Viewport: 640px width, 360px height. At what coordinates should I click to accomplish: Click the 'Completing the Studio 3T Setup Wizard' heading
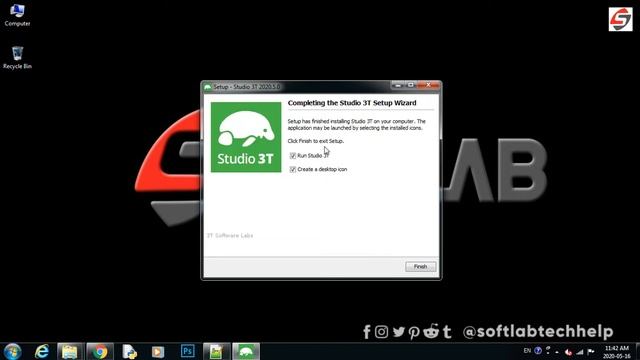(x=352, y=103)
